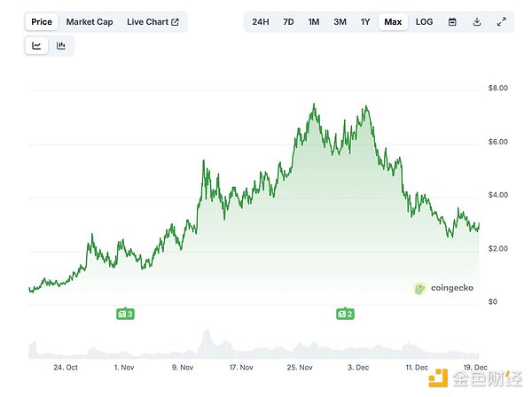Open the calendar date range picker
Screen dimensions: 532x397
click(x=452, y=21)
